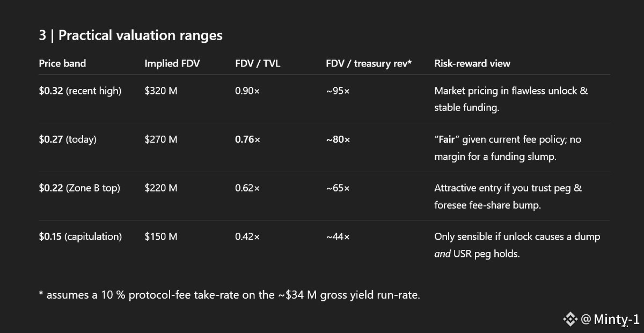Screen dimensions: 644x333
Task: Select the 'Risk-reward view' column header
Action: point(472,63)
